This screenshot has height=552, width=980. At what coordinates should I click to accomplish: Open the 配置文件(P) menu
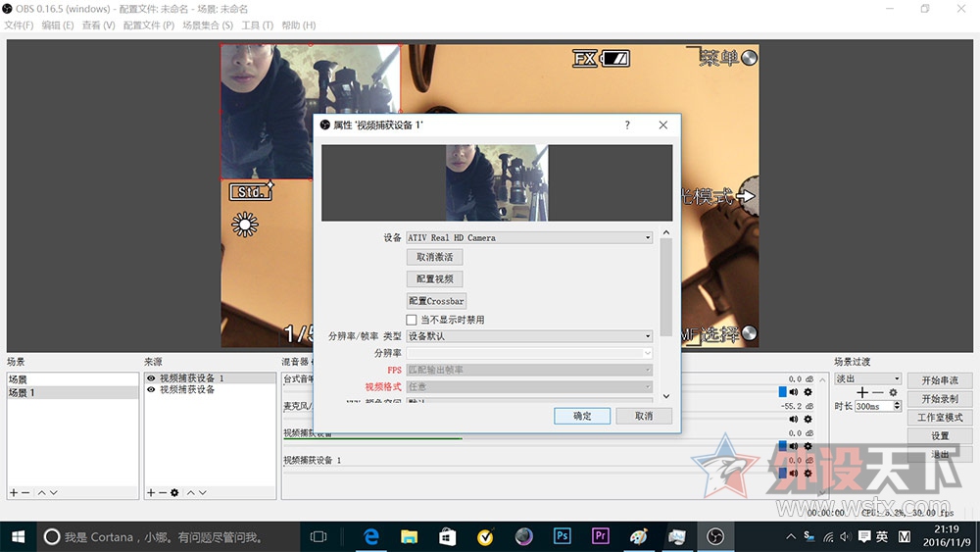pos(149,25)
